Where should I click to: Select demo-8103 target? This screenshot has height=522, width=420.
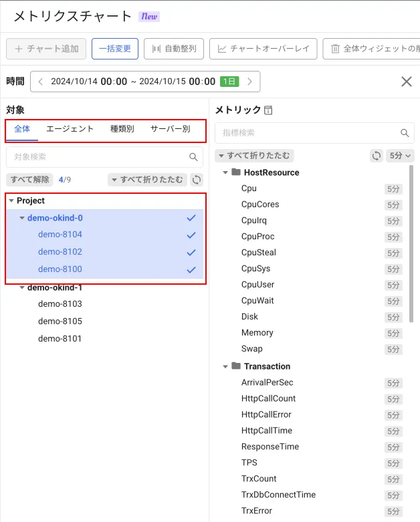coord(60,304)
